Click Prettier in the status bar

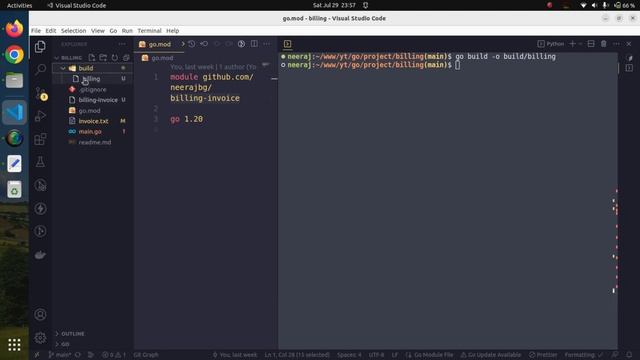[x=543, y=355]
